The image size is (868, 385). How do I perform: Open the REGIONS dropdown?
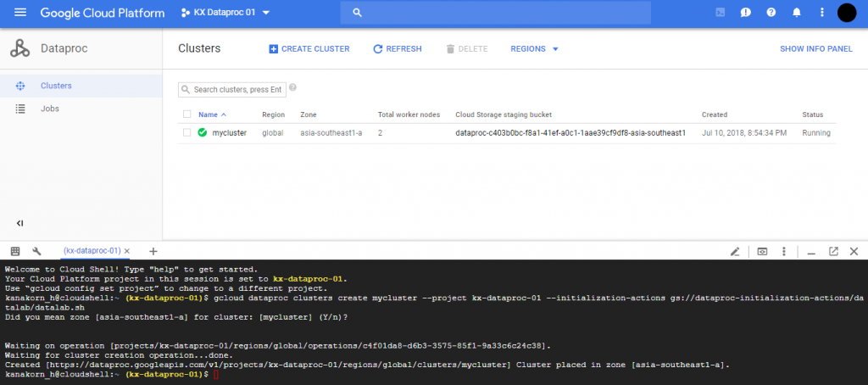[534, 48]
